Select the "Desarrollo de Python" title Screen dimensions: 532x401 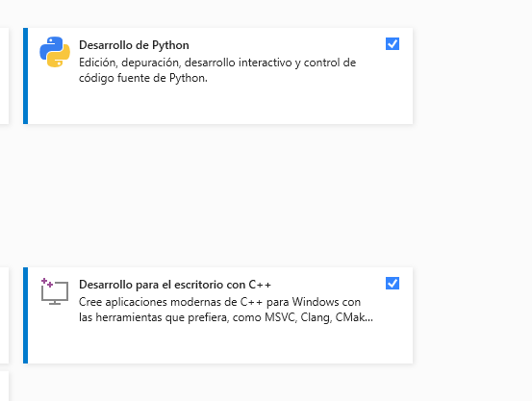point(134,45)
